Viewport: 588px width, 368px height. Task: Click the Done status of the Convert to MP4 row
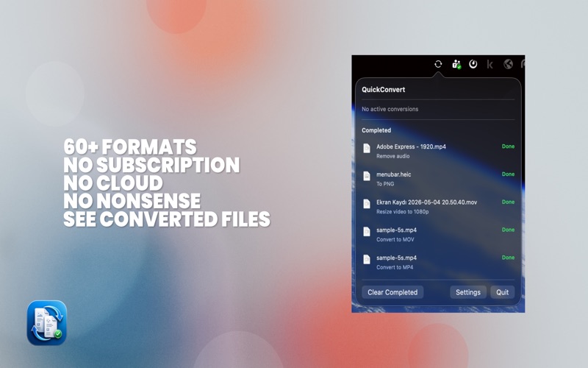coord(508,258)
